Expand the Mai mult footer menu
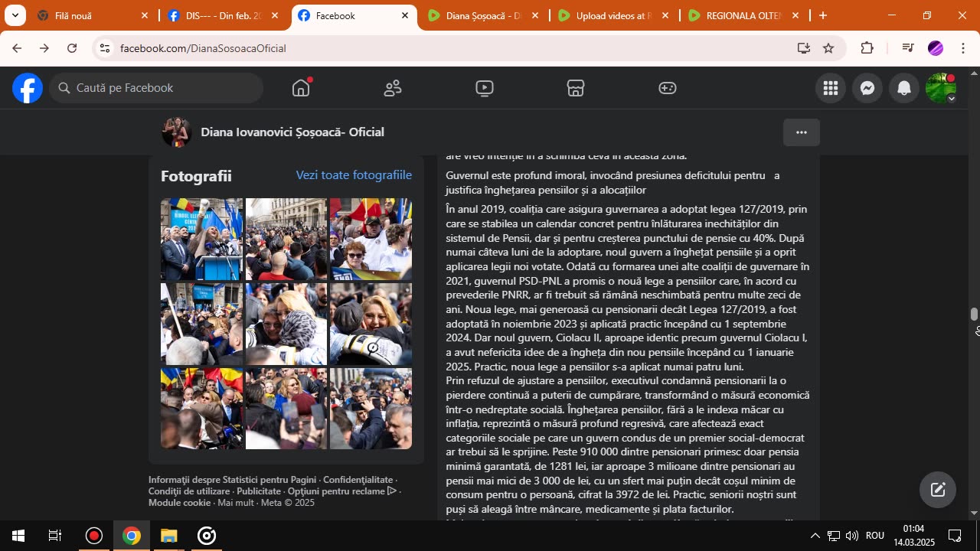The image size is (980, 551). pyautogui.click(x=236, y=503)
